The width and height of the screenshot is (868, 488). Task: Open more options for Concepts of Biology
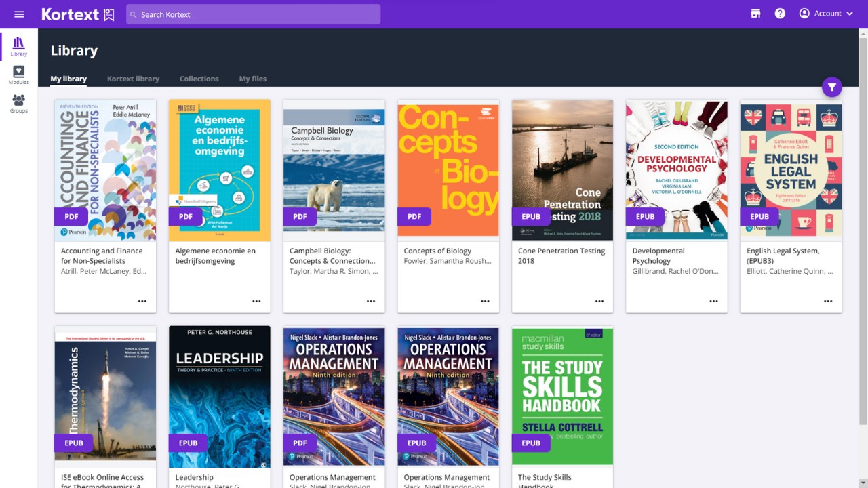tap(485, 301)
